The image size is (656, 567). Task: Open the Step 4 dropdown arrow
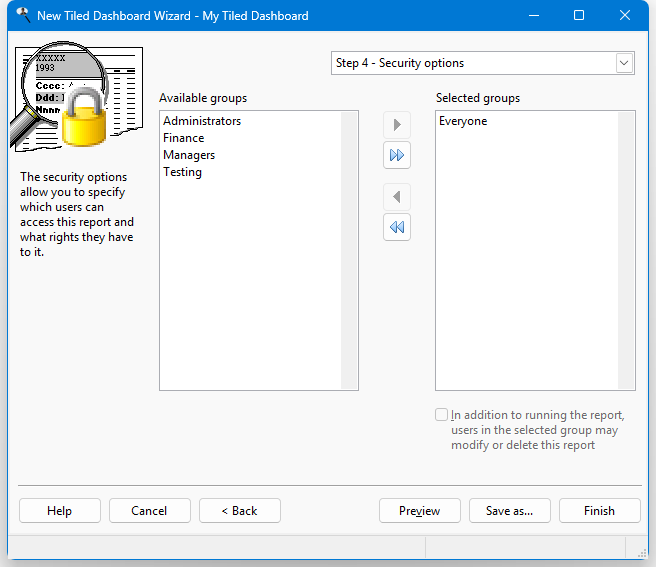click(x=624, y=63)
